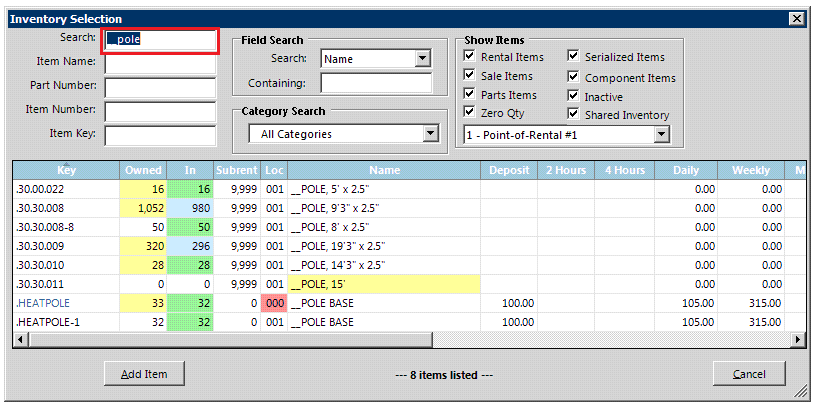Click the Part Number text field
The width and height of the screenshot is (818, 409).
click(160, 88)
